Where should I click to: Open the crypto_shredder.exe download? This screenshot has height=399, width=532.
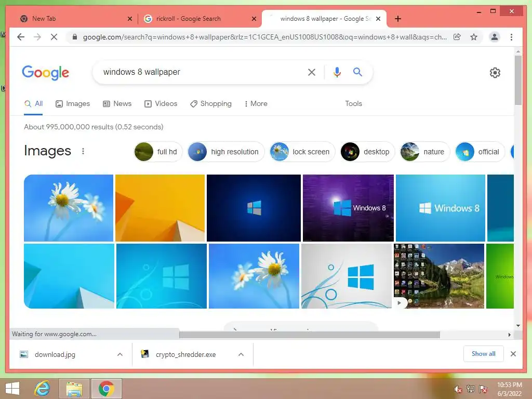click(185, 354)
